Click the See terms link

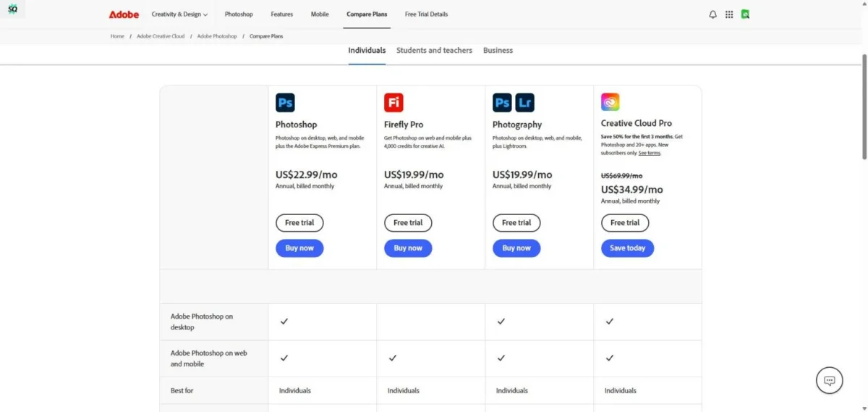[x=650, y=153]
